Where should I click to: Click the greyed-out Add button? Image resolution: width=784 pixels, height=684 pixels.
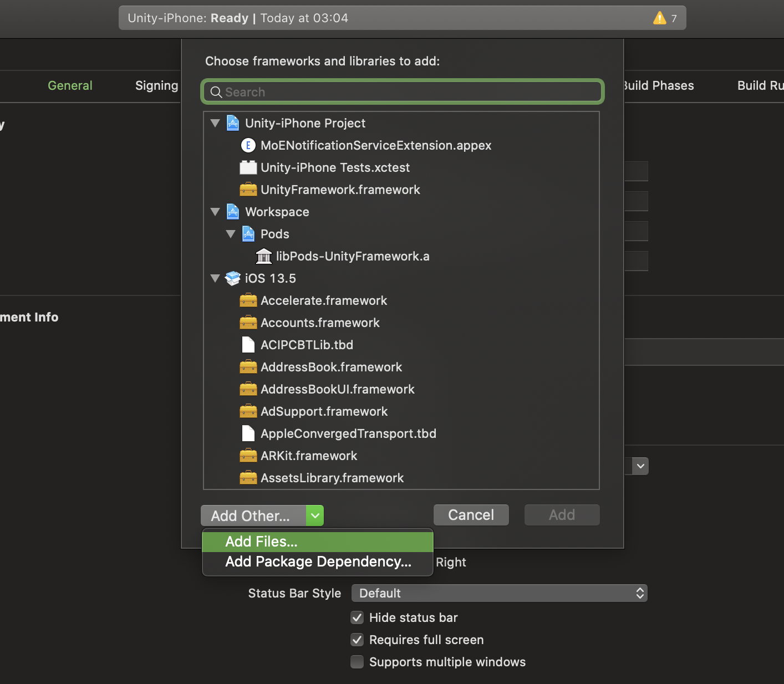coord(562,515)
